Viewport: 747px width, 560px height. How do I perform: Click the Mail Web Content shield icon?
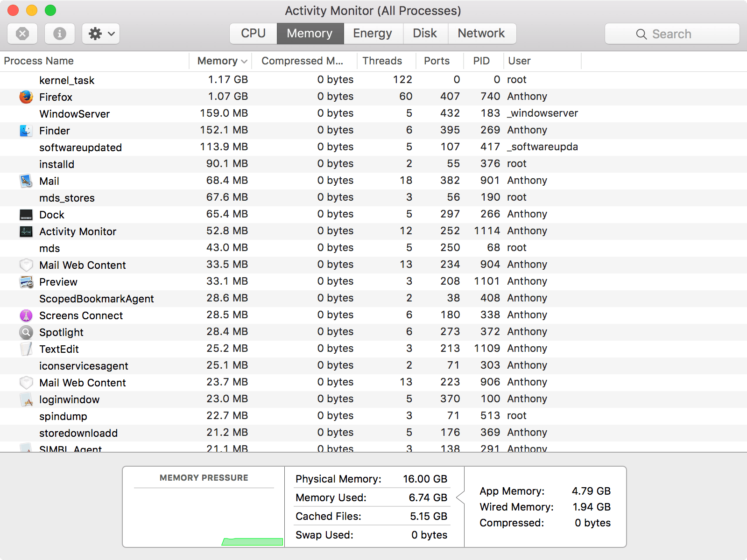(x=26, y=265)
